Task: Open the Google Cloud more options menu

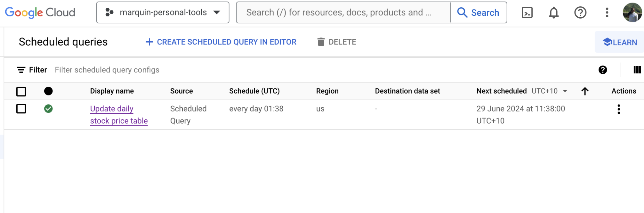Action: (x=607, y=13)
